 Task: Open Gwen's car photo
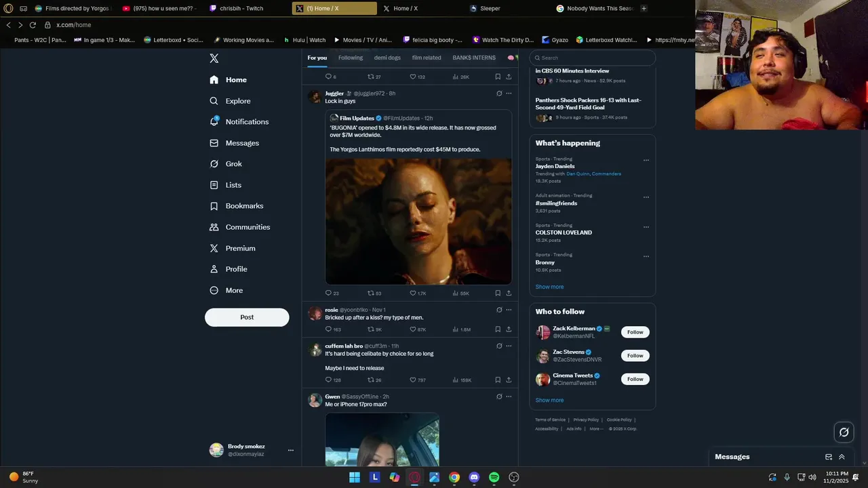click(x=382, y=440)
